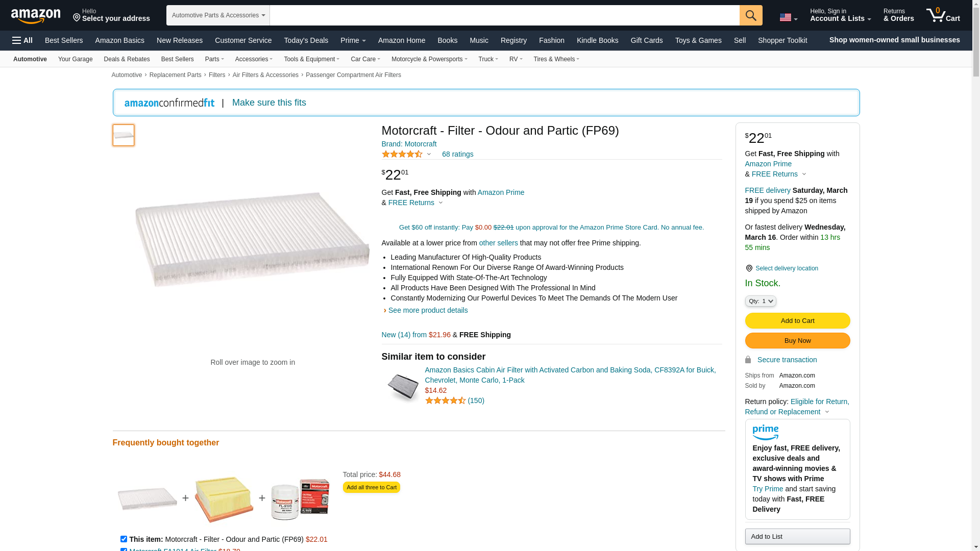The image size is (980, 551).
Task: Click the delivery location pin icon
Action: [x=749, y=268]
